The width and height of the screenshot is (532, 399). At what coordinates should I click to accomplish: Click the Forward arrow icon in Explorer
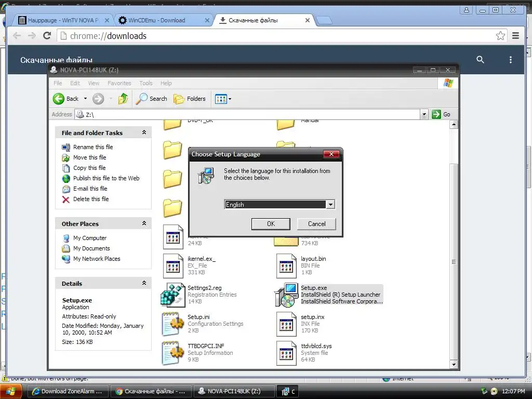pos(98,99)
